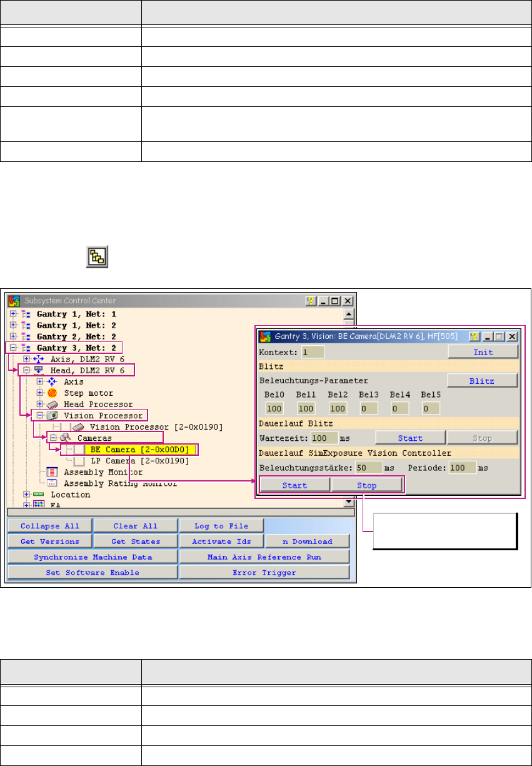Click the help icon in the Subsystem Control Center title bar

(x=311, y=301)
